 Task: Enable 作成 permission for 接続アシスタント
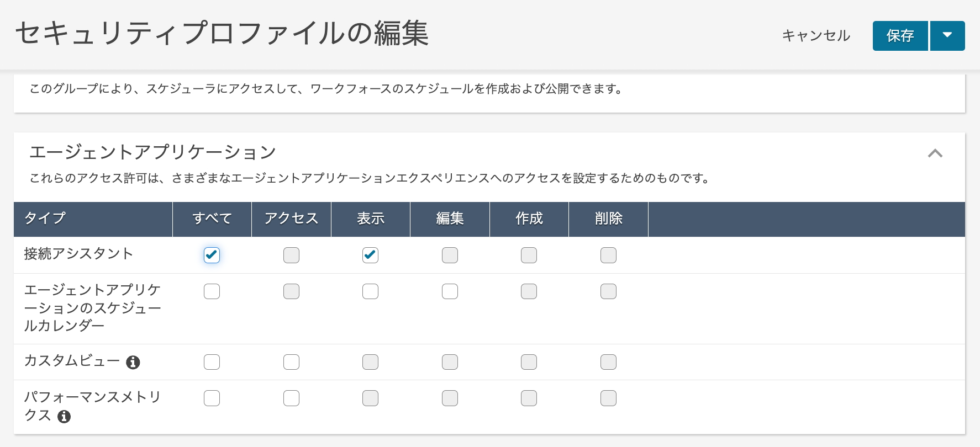529,255
